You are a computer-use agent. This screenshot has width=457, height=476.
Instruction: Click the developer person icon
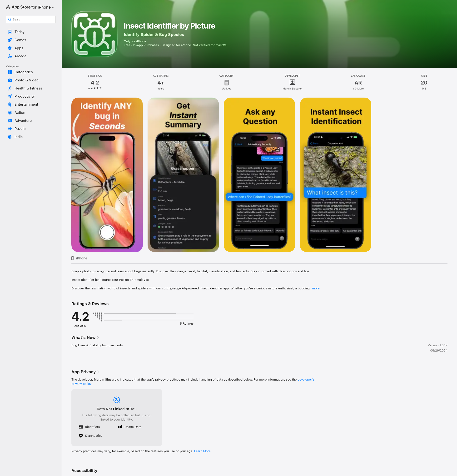(x=292, y=82)
